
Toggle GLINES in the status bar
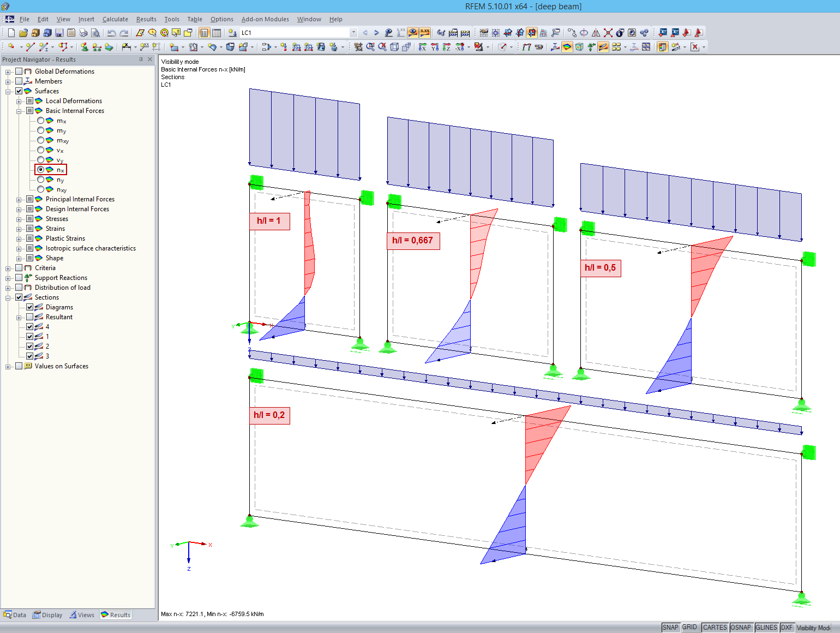pos(766,628)
